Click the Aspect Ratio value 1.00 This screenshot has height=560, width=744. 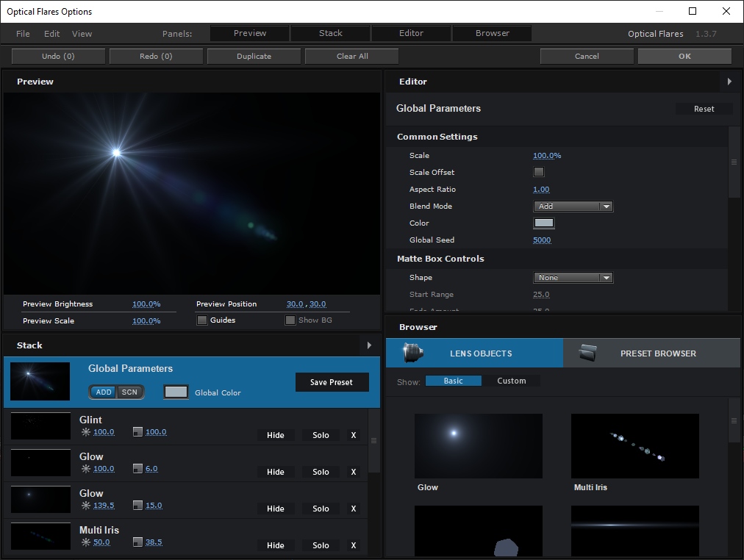coord(541,189)
